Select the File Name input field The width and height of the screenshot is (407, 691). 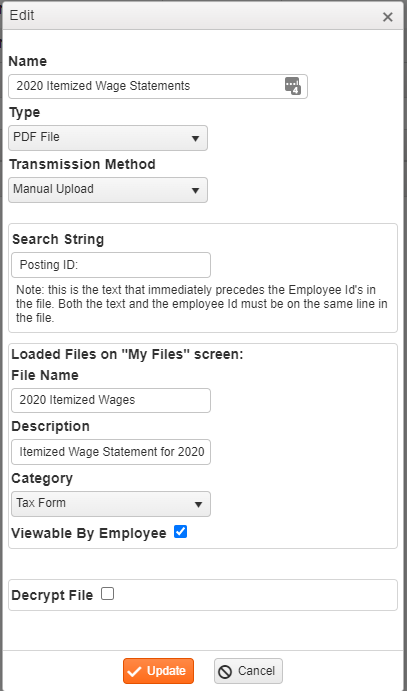(111, 400)
